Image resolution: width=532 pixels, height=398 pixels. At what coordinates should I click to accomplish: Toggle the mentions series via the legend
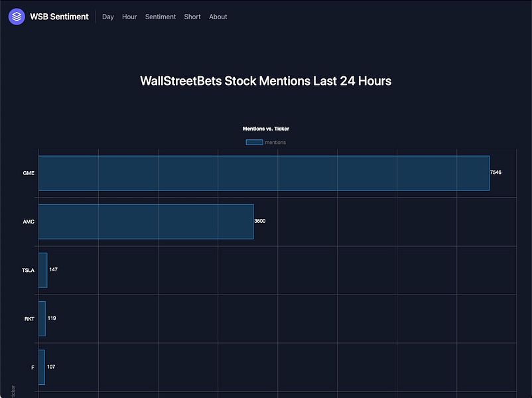point(265,142)
